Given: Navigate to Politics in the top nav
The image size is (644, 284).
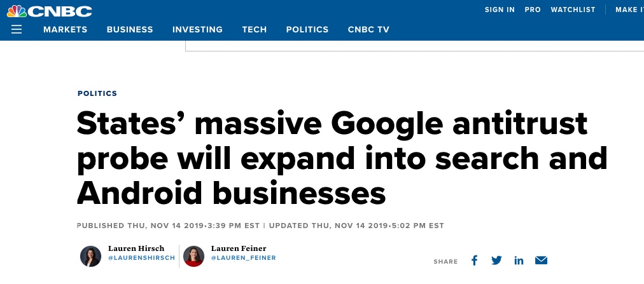Looking at the screenshot, I should [307, 29].
